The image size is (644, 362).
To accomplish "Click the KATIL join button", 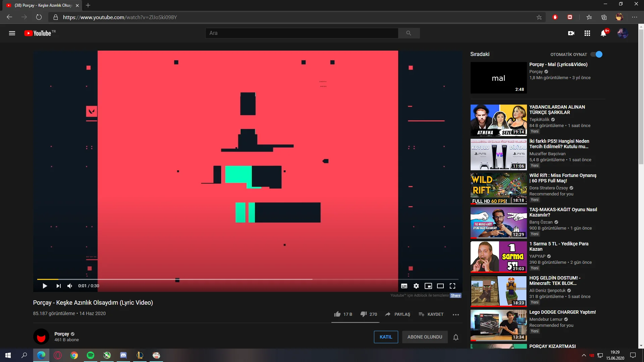I will (386, 337).
